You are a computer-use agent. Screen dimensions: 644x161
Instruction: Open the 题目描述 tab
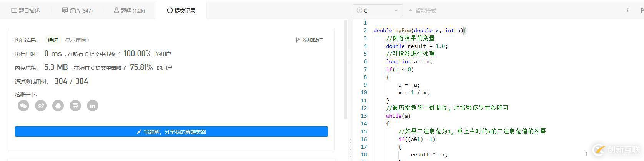click(x=26, y=11)
